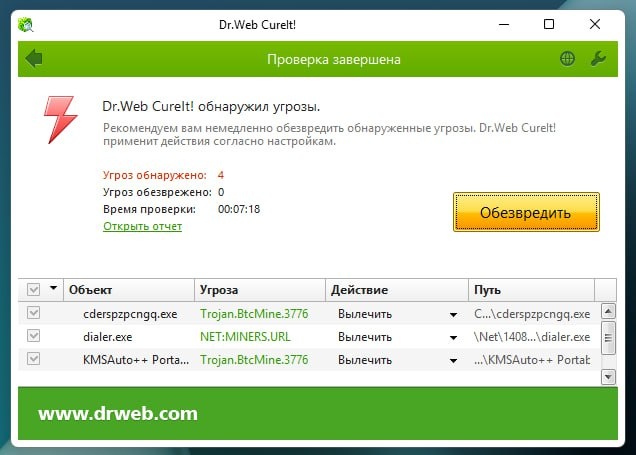
Task: Maximize the Dr.Web CureIt window
Action: tap(549, 24)
